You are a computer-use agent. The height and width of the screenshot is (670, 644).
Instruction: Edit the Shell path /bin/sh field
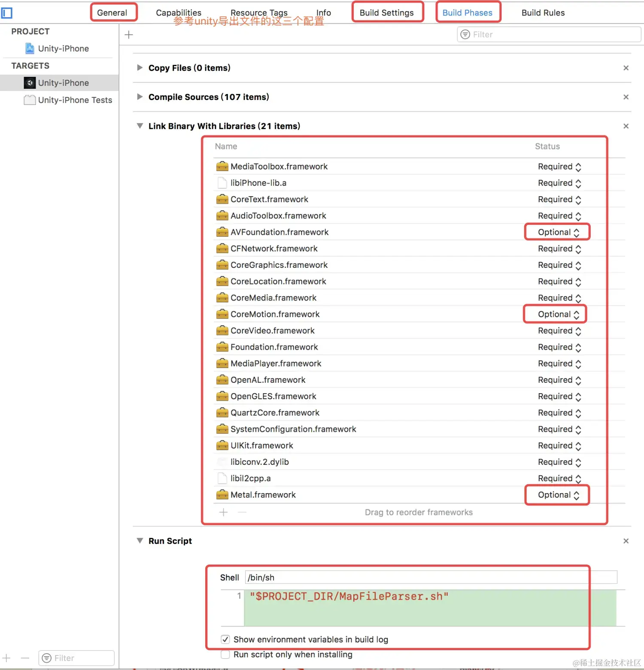[x=431, y=577]
